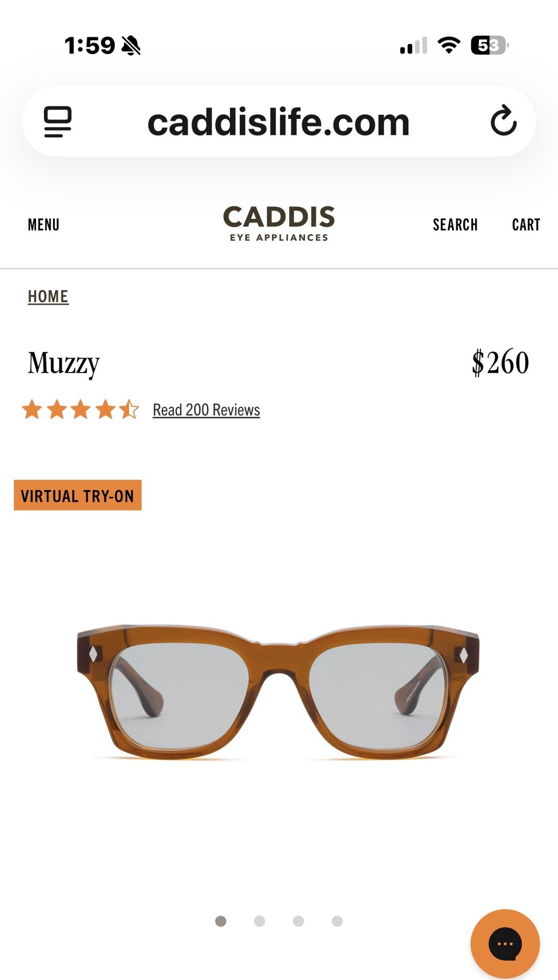Viewport: 558px width, 980px height.
Task: Launch the Virtual Try-On button
Action: tap(78, 495)
